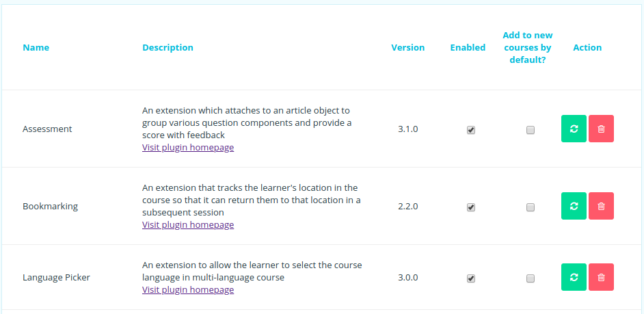Update the Language Picker plugin
This screenshot has width=644, height=314.
click(x=574, y=277)
